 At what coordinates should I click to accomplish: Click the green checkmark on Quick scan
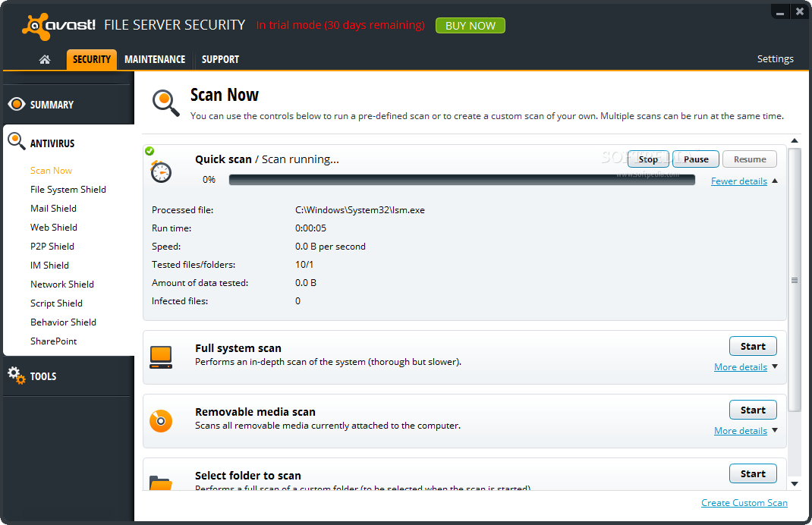click(149, 151)
